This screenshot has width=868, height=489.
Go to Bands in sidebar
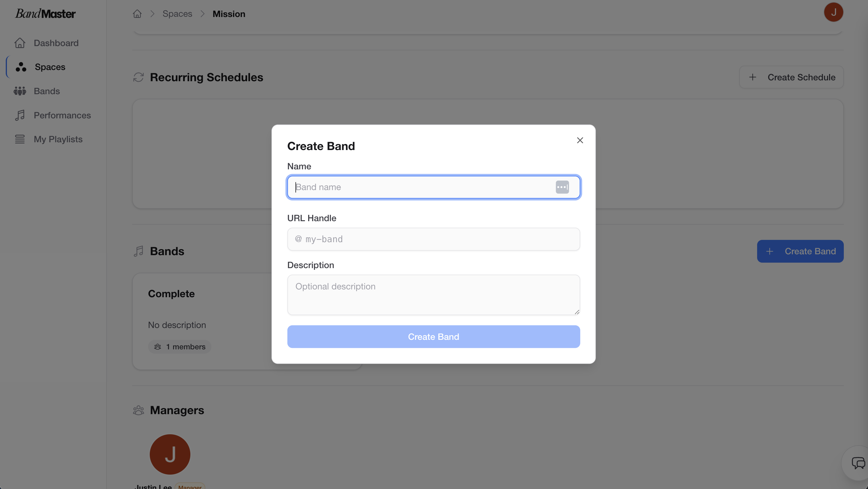coord(46,91)
